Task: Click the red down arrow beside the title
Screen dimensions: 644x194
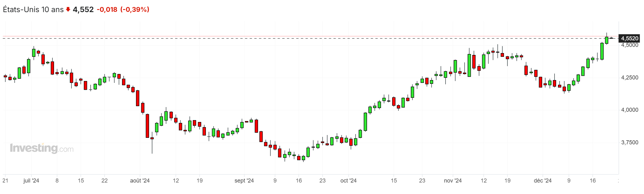Action: pos(68,10)
